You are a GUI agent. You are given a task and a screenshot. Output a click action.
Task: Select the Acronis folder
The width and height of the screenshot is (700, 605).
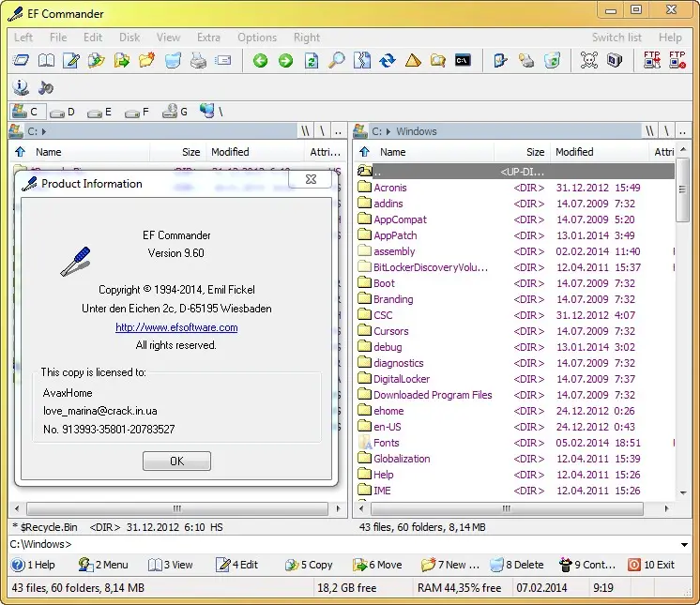[390, 188]
